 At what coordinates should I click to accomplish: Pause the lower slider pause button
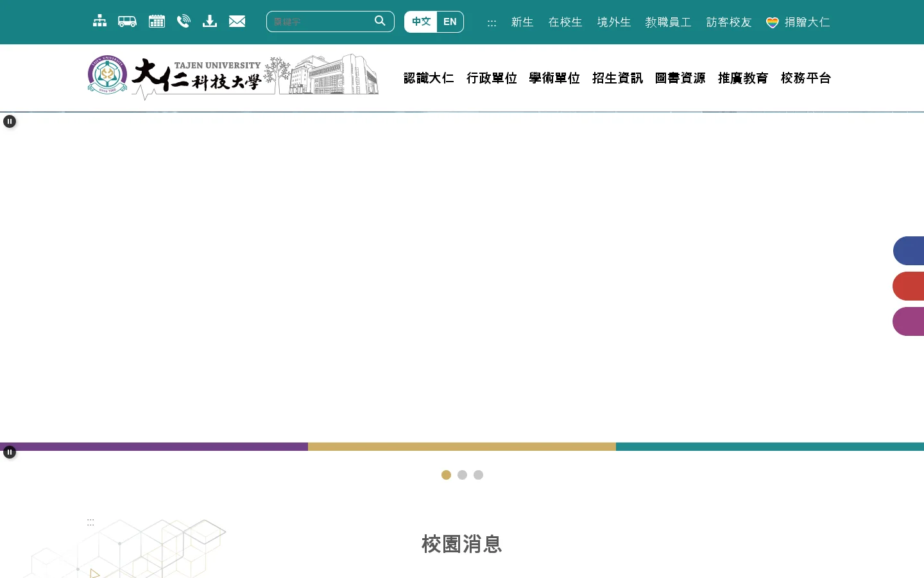click(x=10, y=452)
